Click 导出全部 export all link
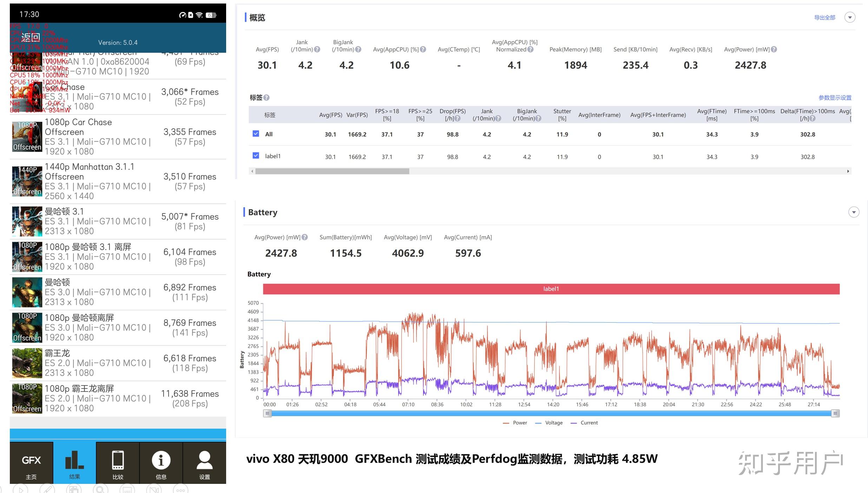868x493 pixels. [824, 18]
